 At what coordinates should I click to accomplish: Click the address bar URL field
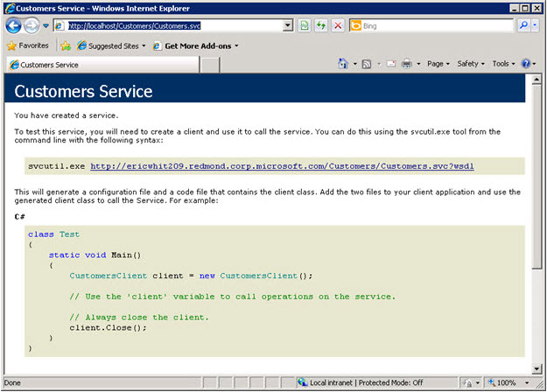click(x=169, y=25)
